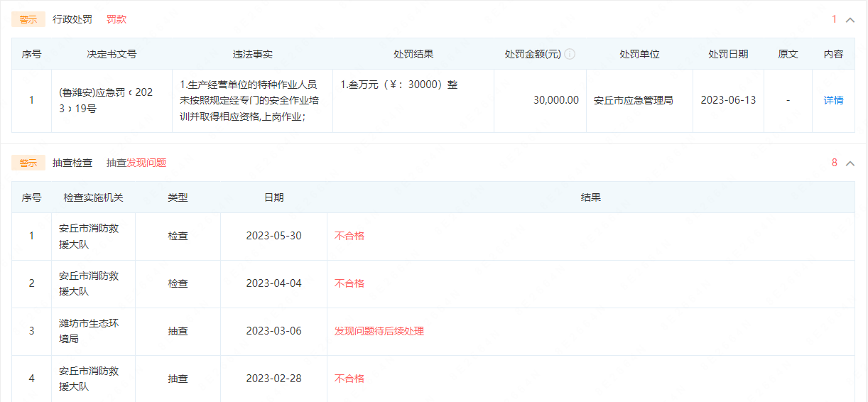The width and height of the screenshot is (868, 402).
Task: Click the 发现问题待后续处理 result
Action: [379, 331]
